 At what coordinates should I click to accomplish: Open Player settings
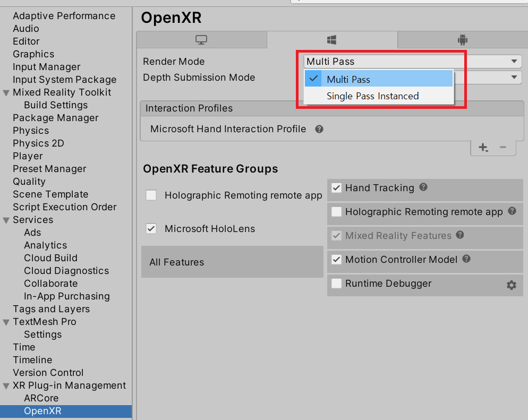click(28, 156)
